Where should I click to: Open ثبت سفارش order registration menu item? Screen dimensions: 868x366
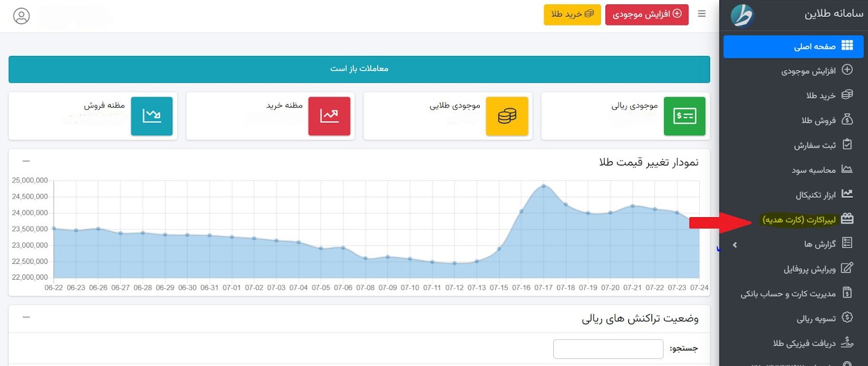click(815, 146)
